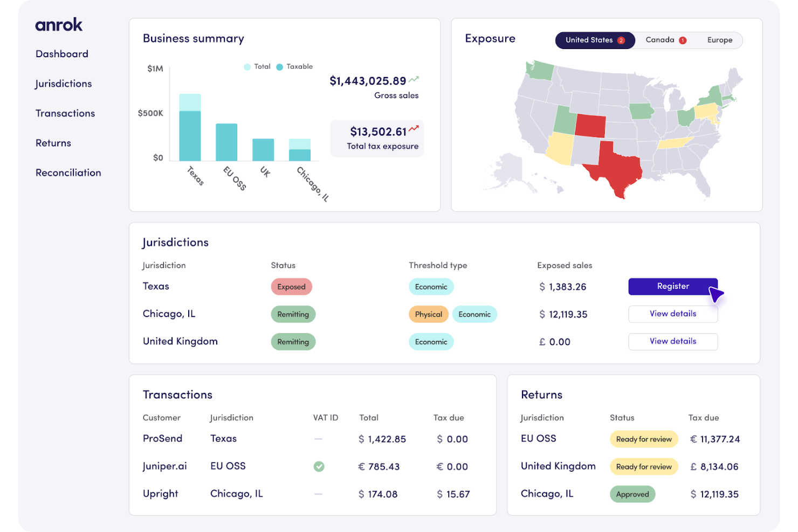Click the gross sales upward trend arrow
The height and width of the screenshot is (532, 798).
coord(413,79)
